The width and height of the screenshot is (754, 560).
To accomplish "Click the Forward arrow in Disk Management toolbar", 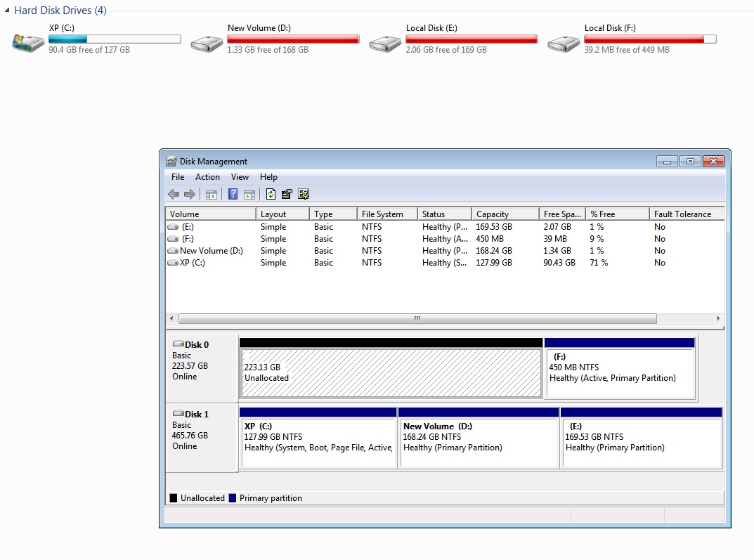I will (x=190, y=194).
